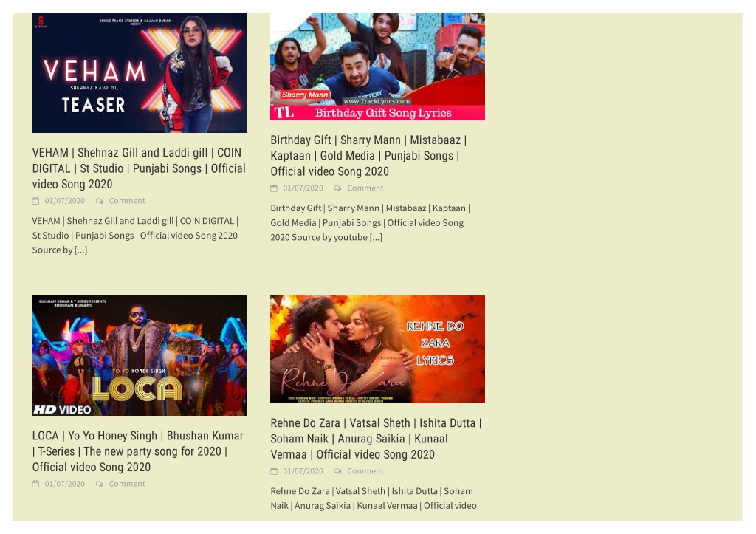Open the LOCA Yo Yo Honey Singh post title

pos(138,451)
